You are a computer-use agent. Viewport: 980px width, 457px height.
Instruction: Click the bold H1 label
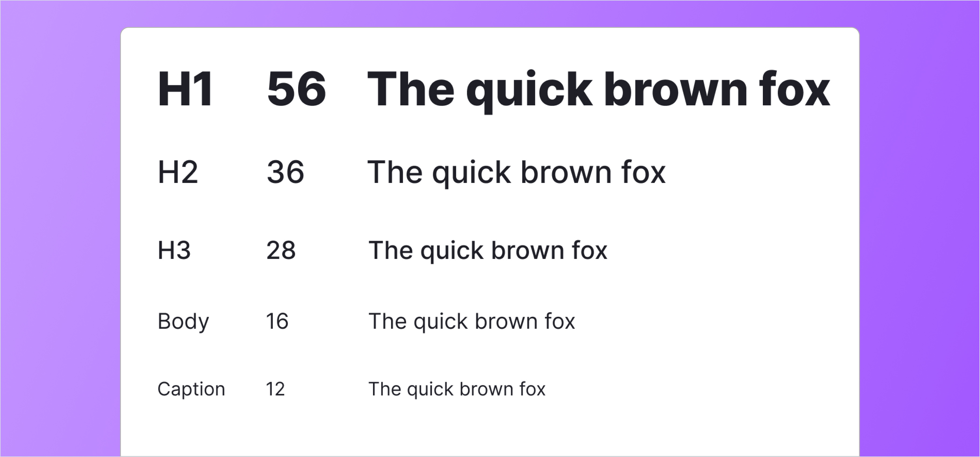point(185,89)
